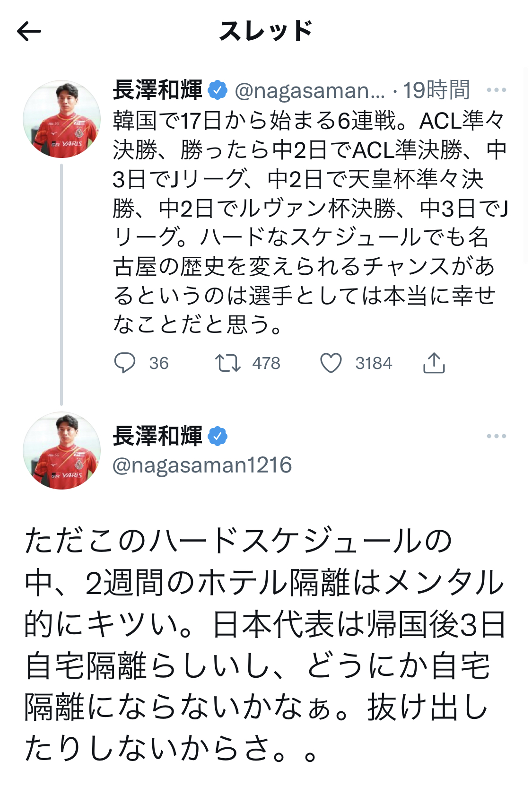532x787 pixels.
Task: Click the 19時間 timestamp
Action: (x=436, y=90)
